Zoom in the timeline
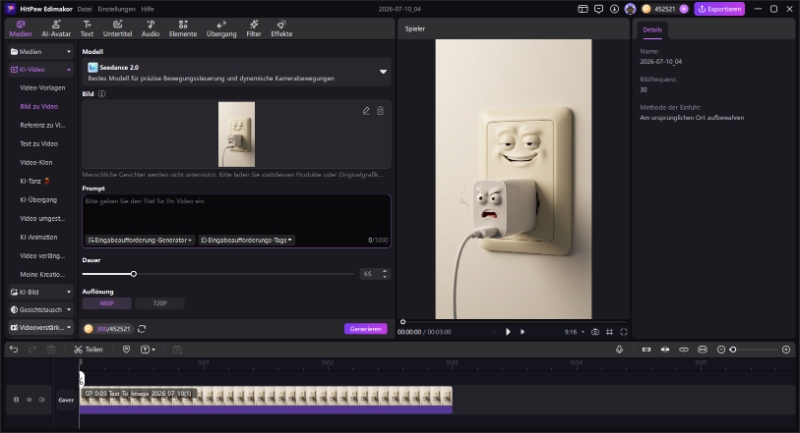 coord(786,349)
